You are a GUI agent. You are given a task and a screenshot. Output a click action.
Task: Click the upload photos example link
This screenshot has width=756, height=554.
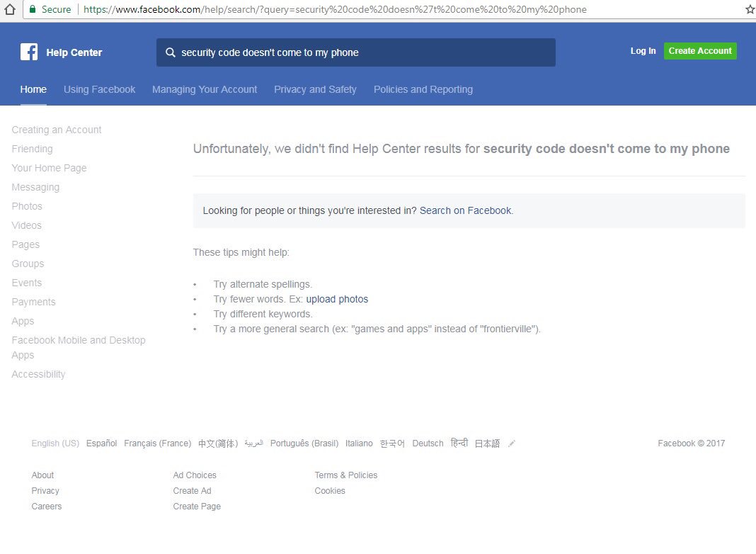tap(337, 299)
